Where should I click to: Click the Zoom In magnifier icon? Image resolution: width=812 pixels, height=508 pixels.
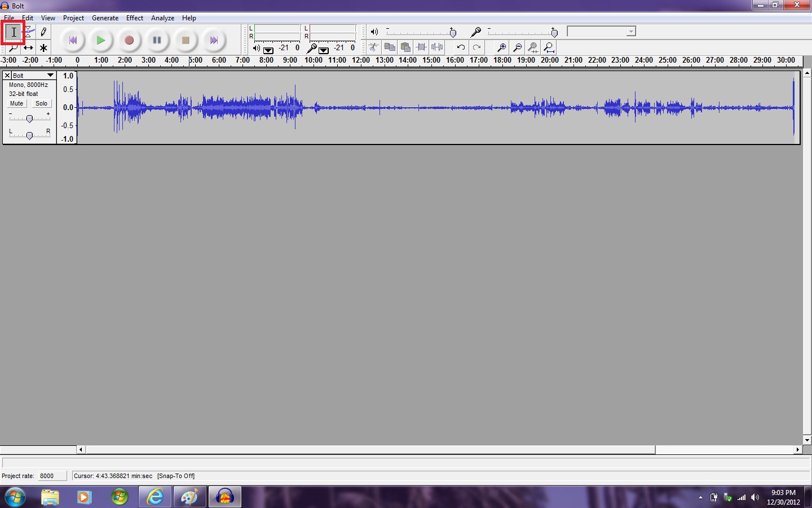coord(501,47)
